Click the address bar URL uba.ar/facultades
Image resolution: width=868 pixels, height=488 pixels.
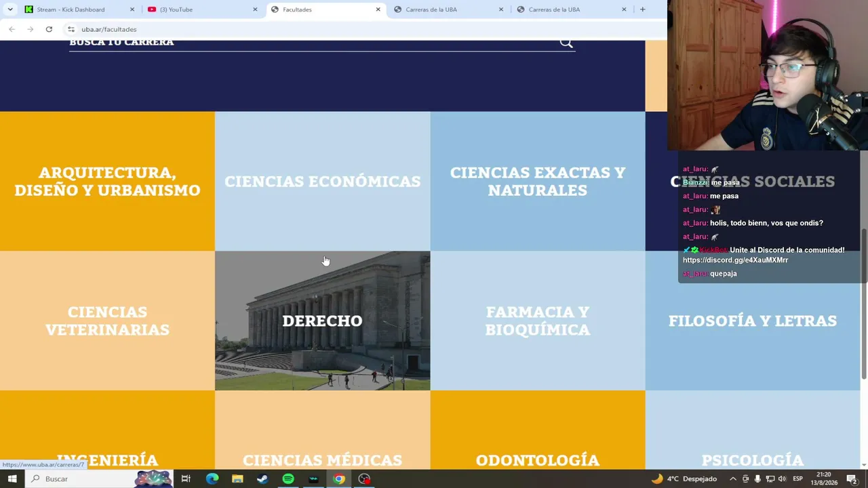click(x=109, y=29)
